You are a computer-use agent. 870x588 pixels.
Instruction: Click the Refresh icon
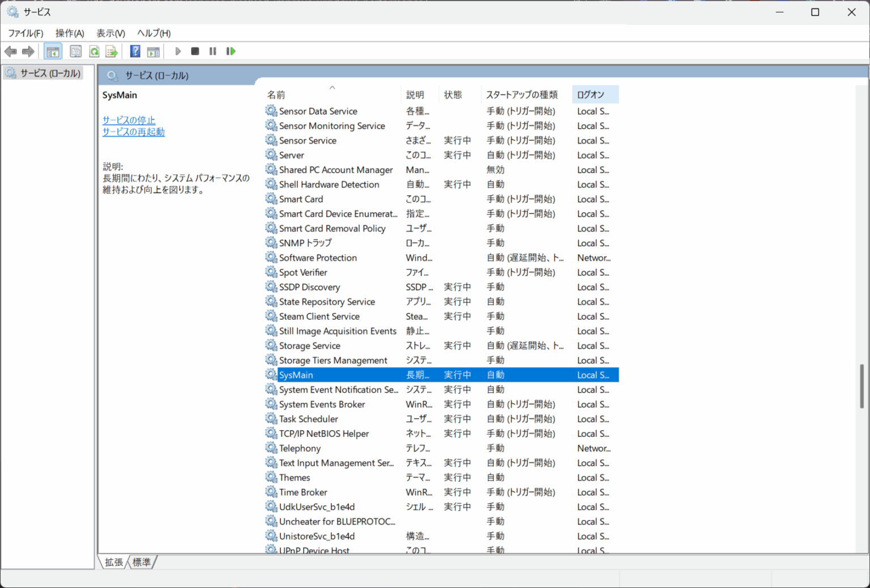[94, 51]
